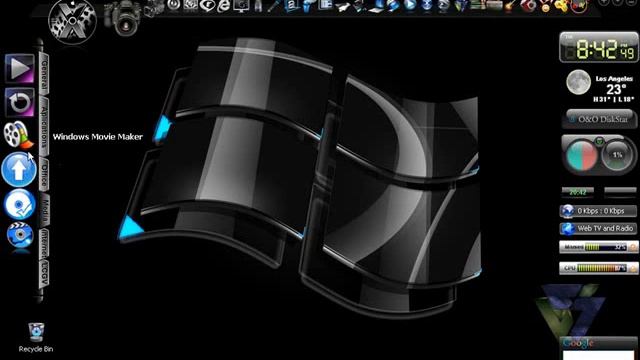Click the Google search input field
640x360 pixels.
(x=598, y=355)
